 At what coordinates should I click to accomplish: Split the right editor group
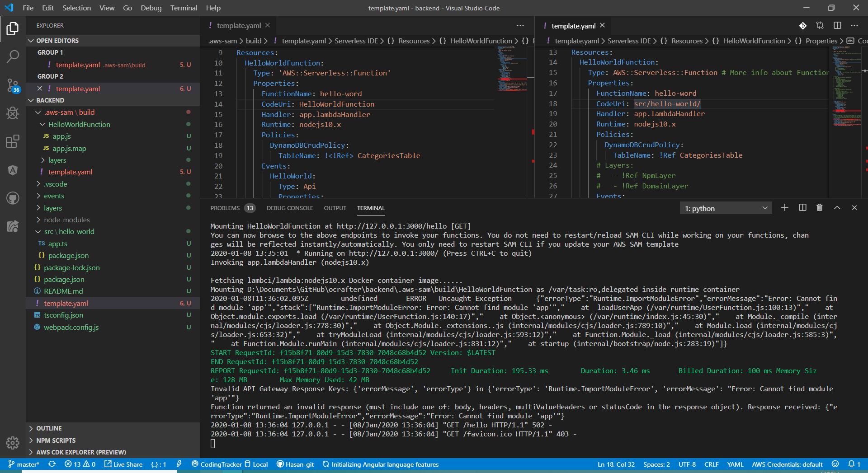pyautogui.click(x=837, y=26)
